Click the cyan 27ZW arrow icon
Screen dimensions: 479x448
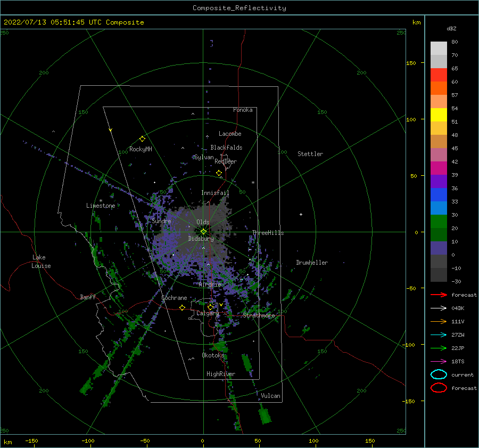point(439,335)
